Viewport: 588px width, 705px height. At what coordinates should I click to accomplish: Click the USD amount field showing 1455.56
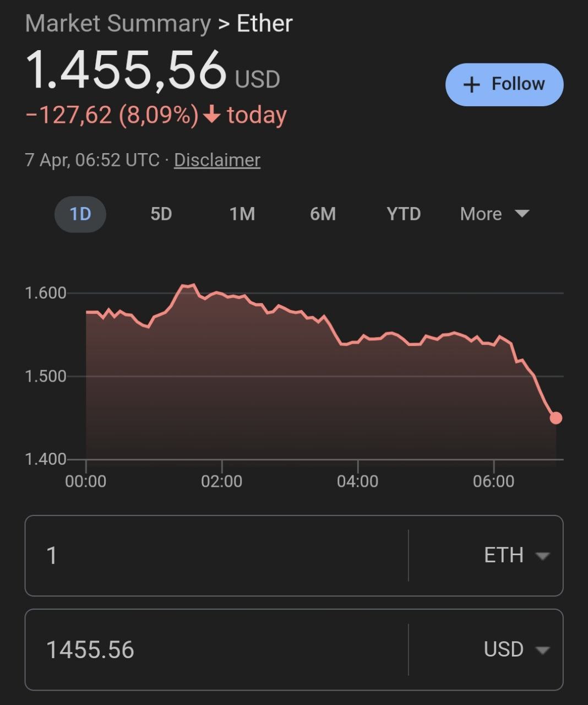tap(217, 649)
